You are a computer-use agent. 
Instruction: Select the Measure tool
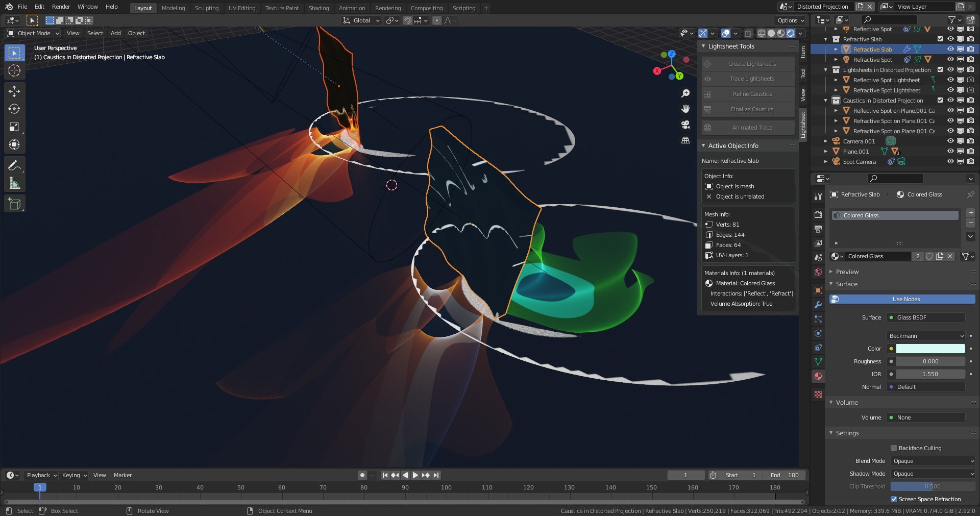click(x=14, y=183)
